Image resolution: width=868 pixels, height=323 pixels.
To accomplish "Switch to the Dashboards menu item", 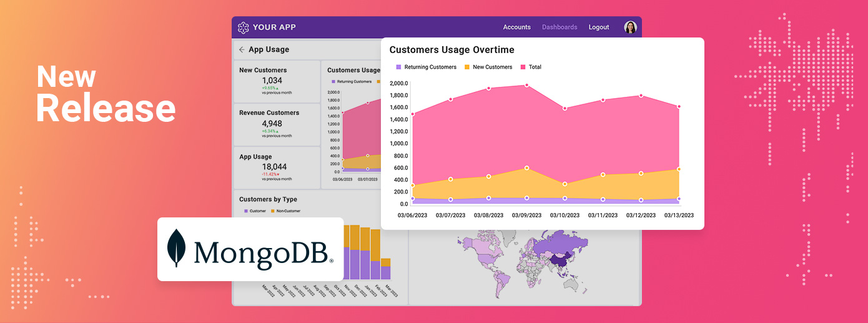I will 560,27.
